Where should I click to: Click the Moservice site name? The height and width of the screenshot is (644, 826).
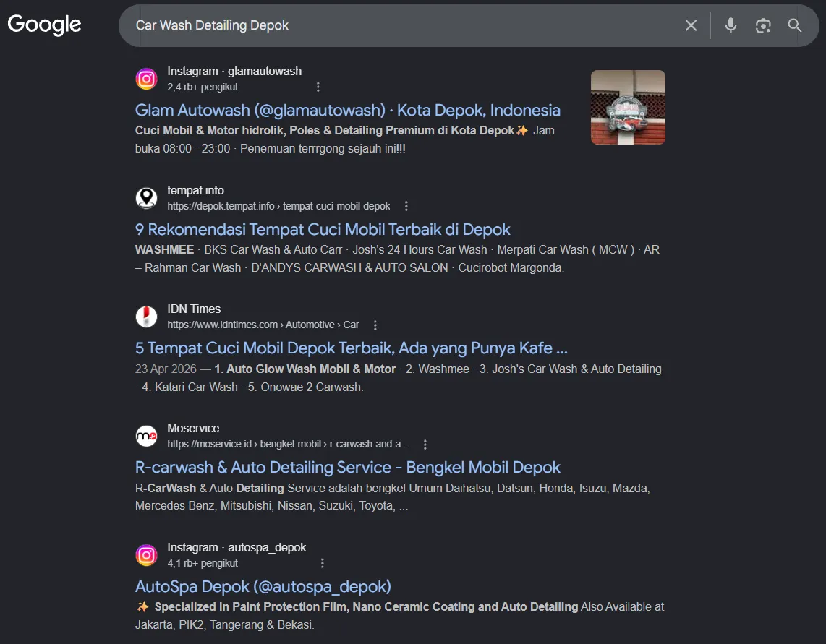[193, 428]
